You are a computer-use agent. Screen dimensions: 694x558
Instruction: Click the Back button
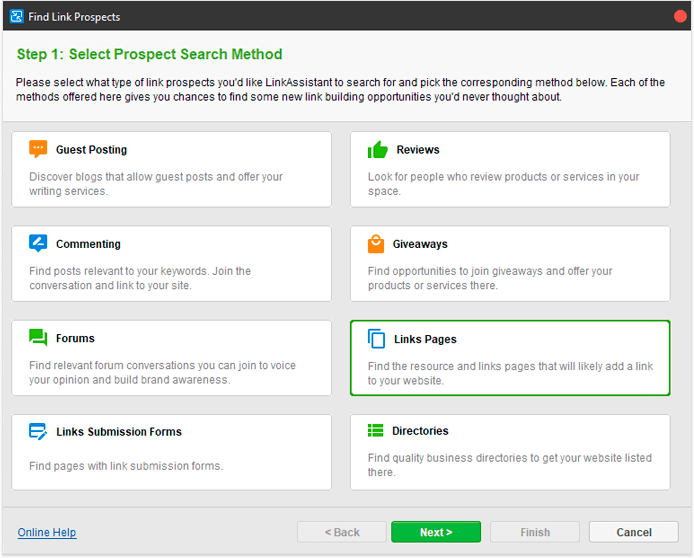pyautogui.click(x=342, y=532)
